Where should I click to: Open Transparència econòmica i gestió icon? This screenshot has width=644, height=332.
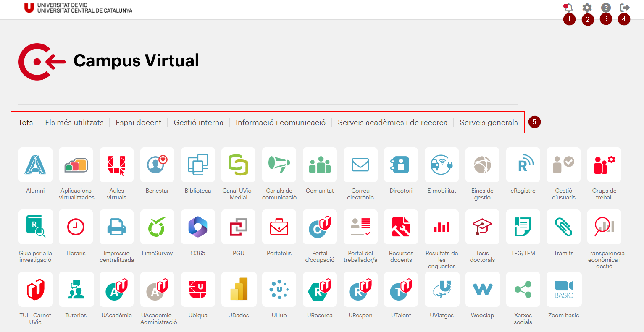coord(604,227)
